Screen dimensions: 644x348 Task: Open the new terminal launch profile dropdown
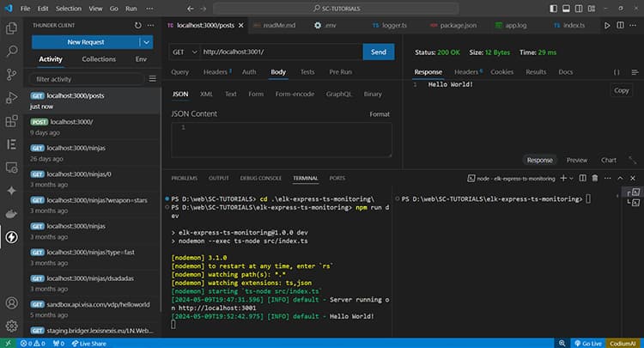(x=572, y=178)
